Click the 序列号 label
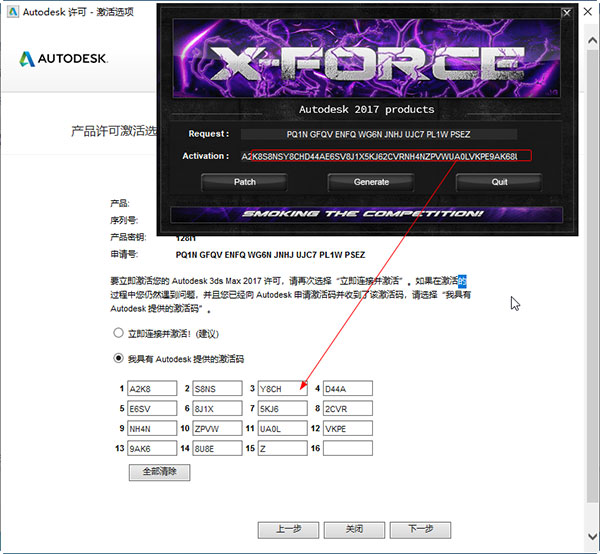 click(124, 220)
